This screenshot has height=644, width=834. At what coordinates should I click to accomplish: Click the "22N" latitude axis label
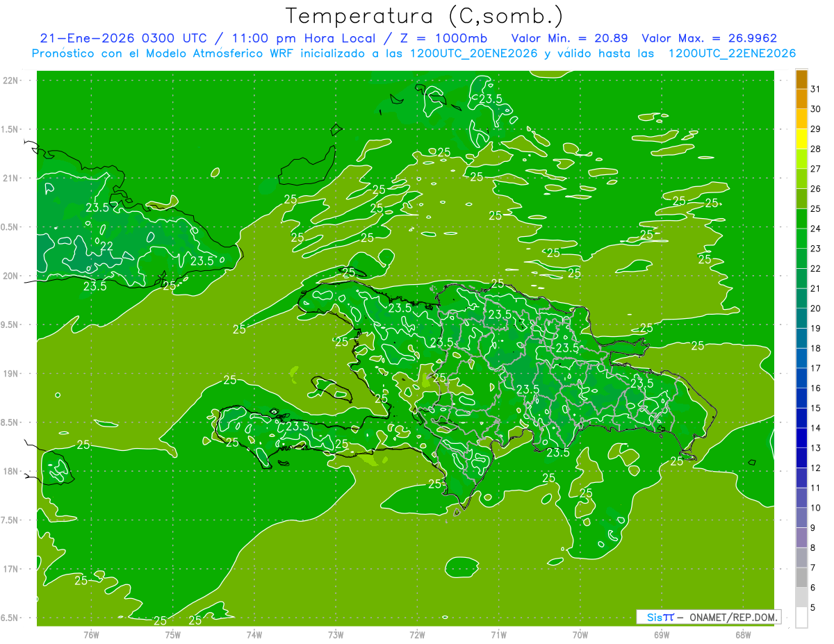[12, 81]
